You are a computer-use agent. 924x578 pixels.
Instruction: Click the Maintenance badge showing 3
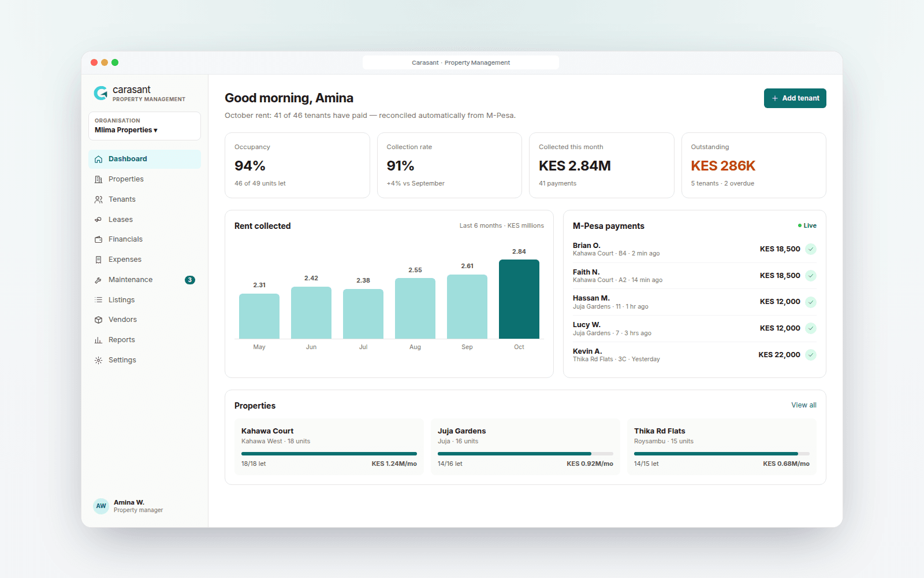(x=190, y=280)
